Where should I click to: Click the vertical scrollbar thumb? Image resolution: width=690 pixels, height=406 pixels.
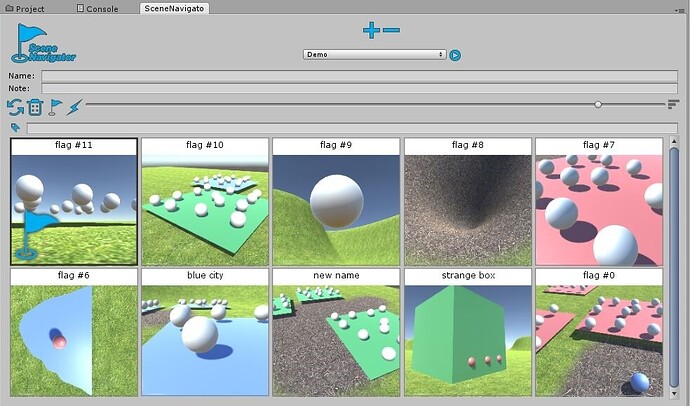point(674,267)
